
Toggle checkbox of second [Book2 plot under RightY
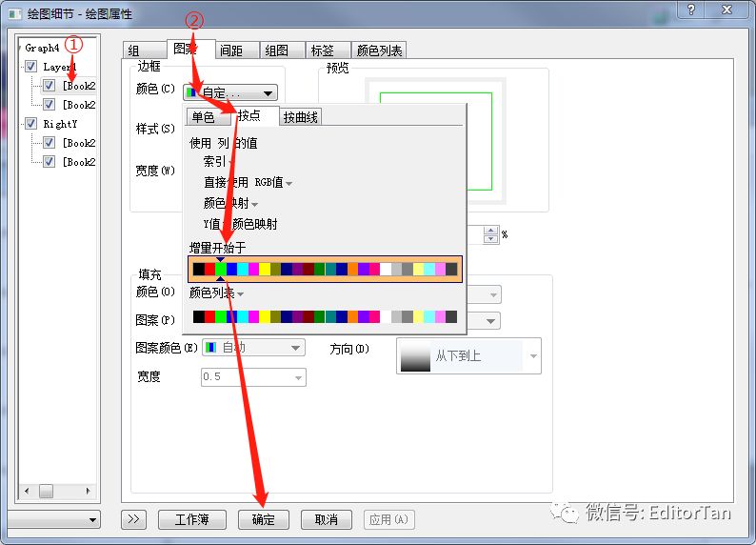pyautogui.click(x=49, y=161)
